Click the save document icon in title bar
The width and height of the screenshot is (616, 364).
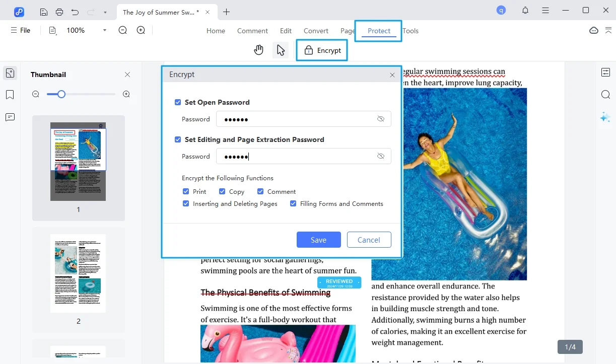(44, 12)
